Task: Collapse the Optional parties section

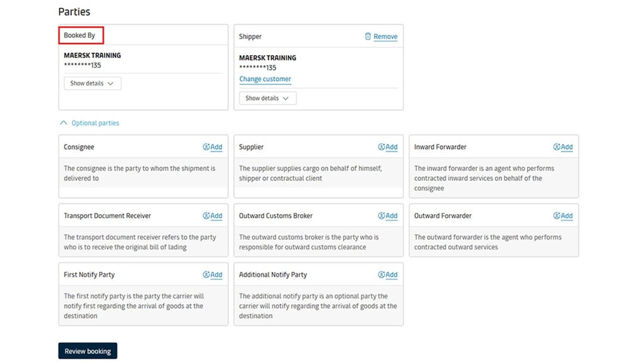Action: pyautogui.click(x=90, y=123)
